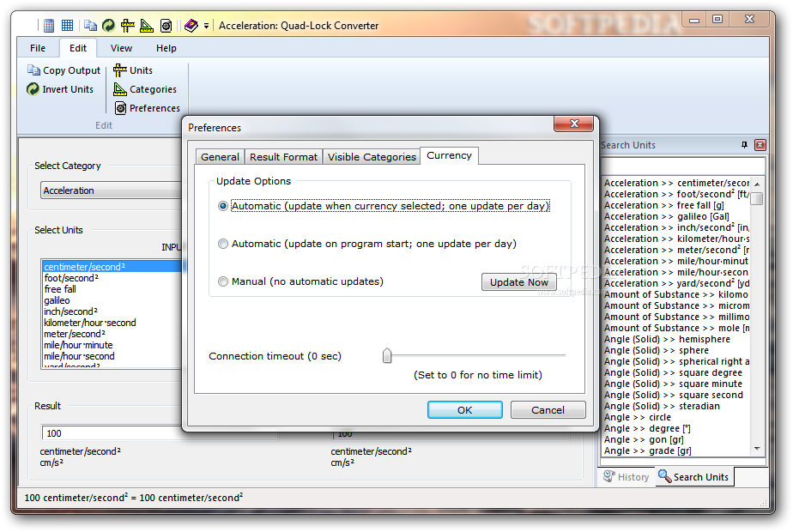The image size is (793, 532).
Task: Expand the quick access toolbar customize arrow
Action: [x=206, y=26]
